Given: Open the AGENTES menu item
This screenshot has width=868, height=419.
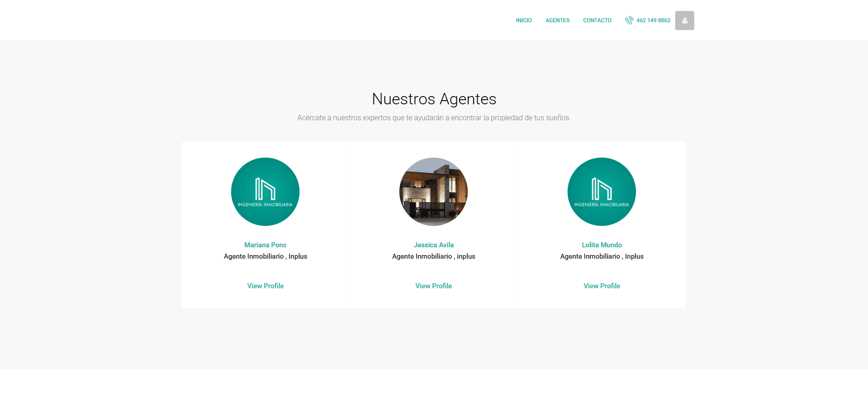Looking at the screenshot, I should point(557,20).
